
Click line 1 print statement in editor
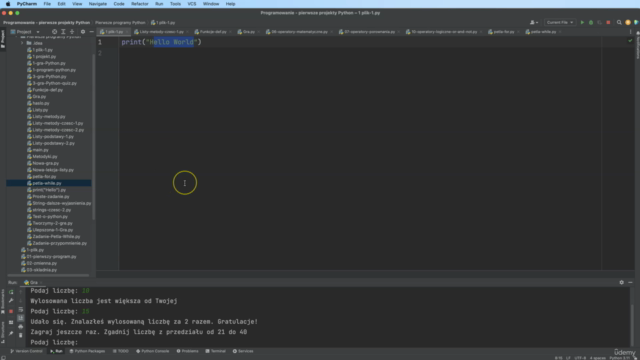pos(161,42)
